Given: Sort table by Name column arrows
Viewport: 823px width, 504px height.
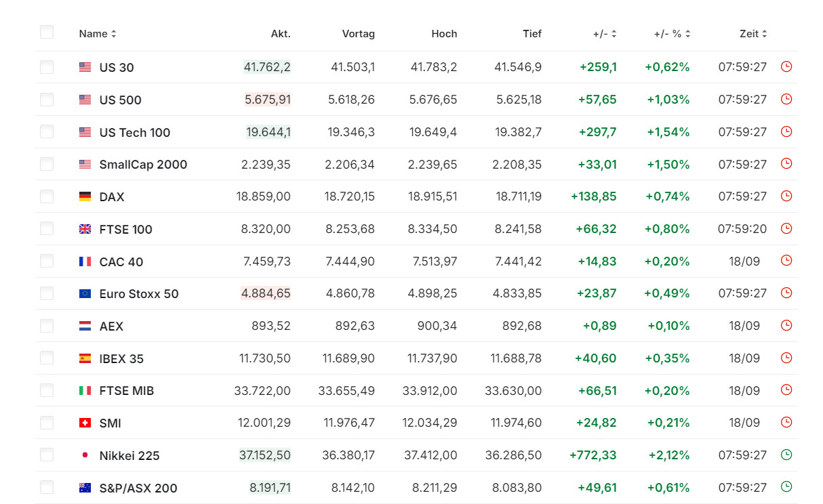Looking at the screenshot, I should pos(114,34).
